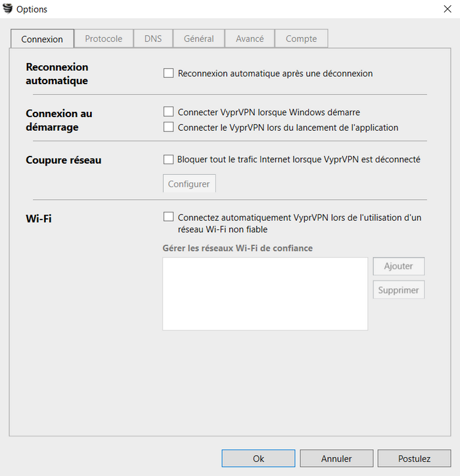Click the Configurer button
The image size is (460, 476).
coord(189,183)
